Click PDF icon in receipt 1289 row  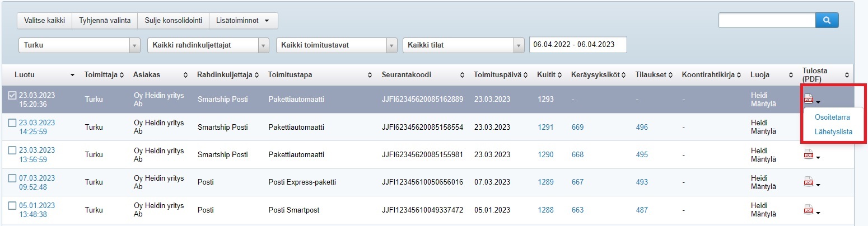point(808,182)
